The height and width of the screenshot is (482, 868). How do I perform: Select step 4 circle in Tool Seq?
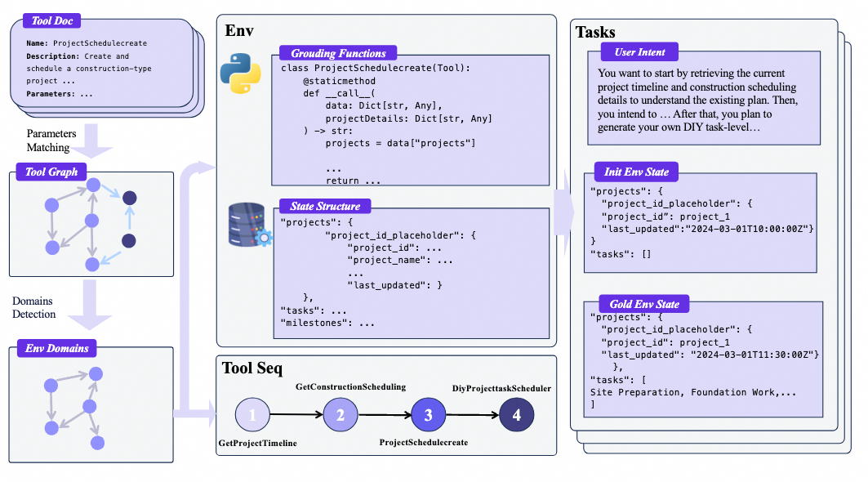tap(517, 414)
